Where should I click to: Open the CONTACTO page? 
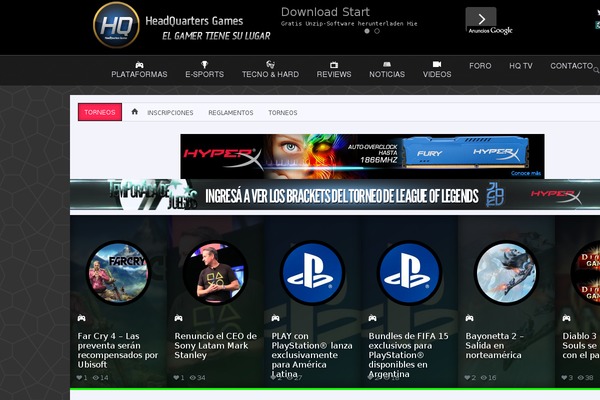point(572,66)
